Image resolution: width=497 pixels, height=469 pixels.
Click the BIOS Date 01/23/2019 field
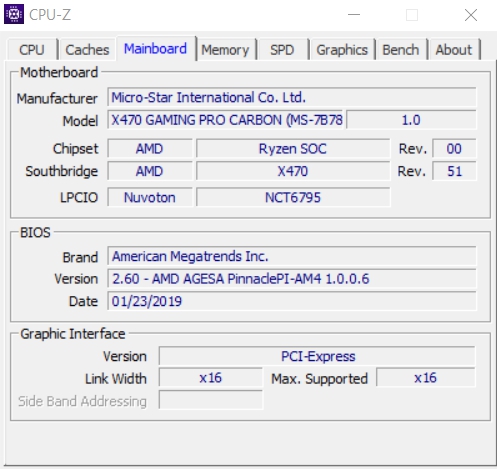pos(292,301)
